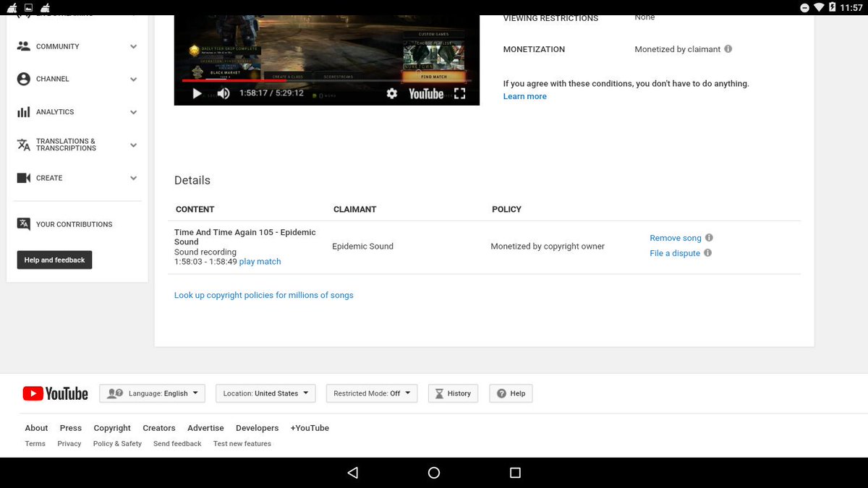This screenshot has height=488, width=868.
Task: Click the play match link
Action: coord(260,262)
